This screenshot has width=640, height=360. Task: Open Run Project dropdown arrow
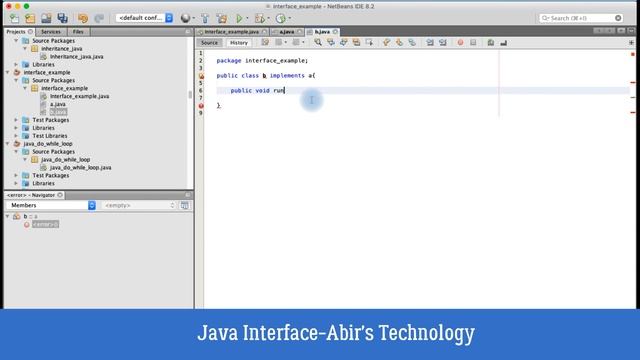click(x=247, y=18)
